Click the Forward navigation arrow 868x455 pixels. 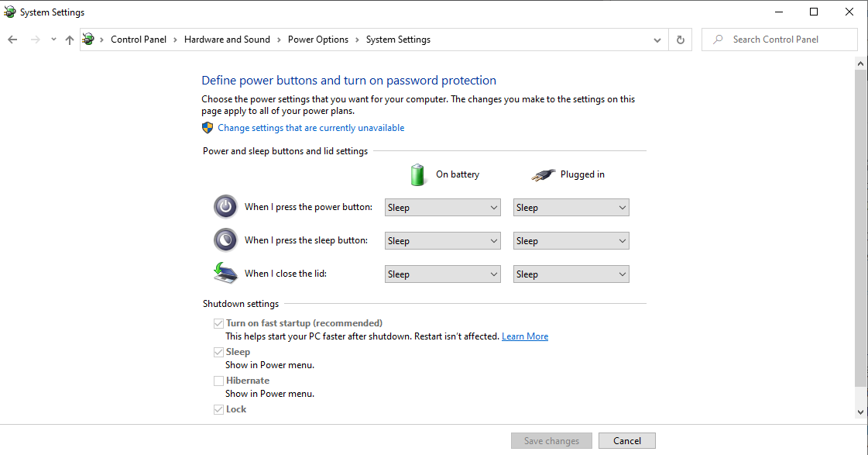[x=36, y=40]
